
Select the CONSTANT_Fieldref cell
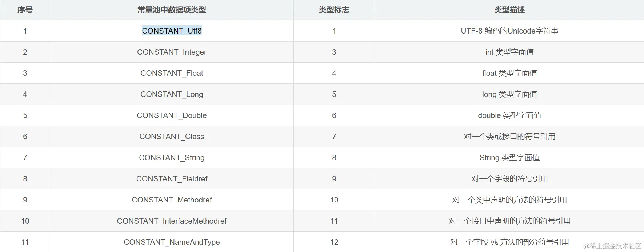(x=172, y=179)
